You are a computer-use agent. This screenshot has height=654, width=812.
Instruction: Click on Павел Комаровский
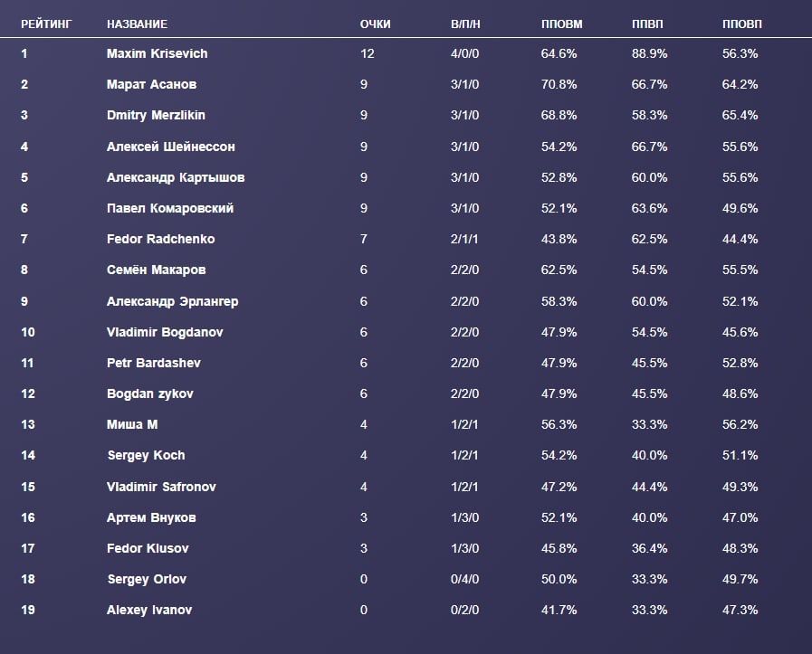point(170,208)
